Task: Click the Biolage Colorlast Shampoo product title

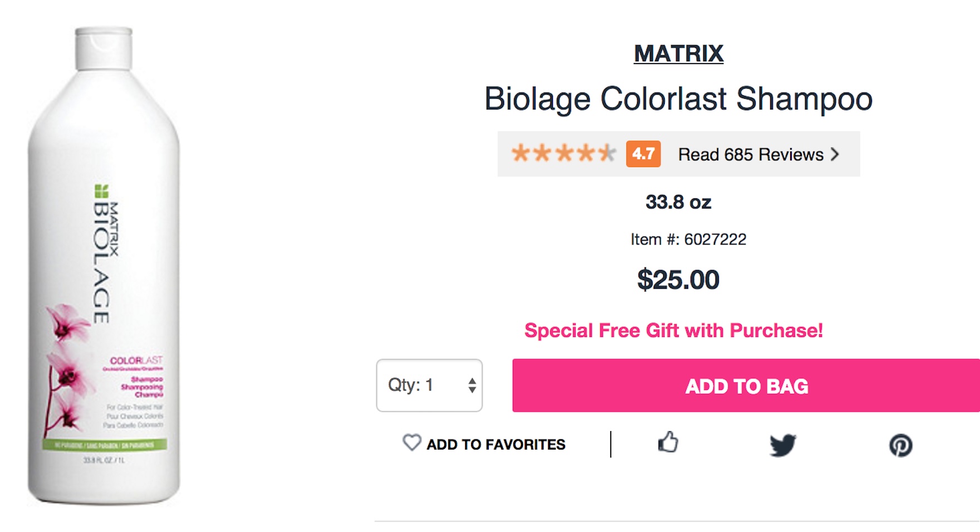Action: click(x=678, y=99)
